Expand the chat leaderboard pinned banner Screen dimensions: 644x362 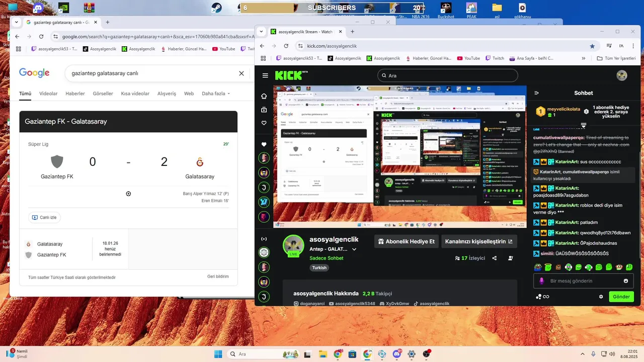(x=584, y=125)
